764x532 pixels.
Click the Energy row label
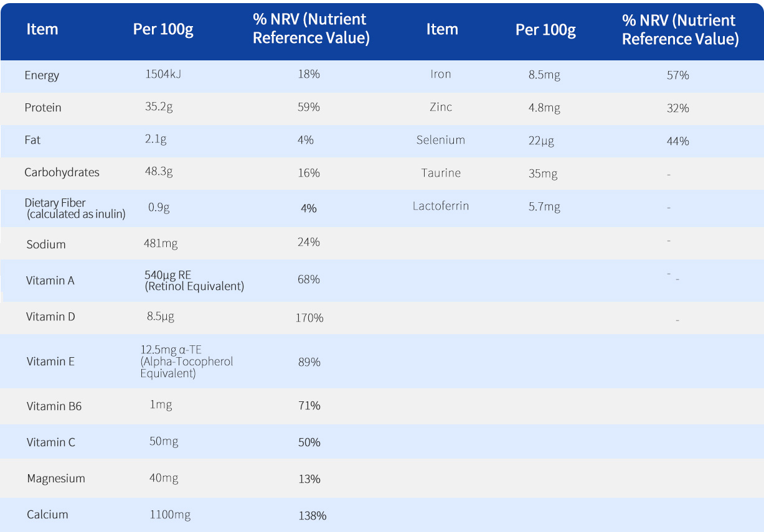(x=42, y=75)
